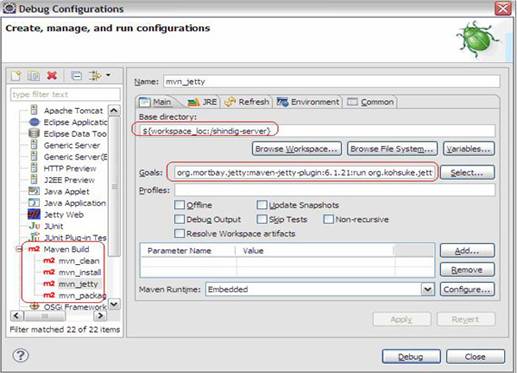Click the Goals input field
Image resolution: width=517 pixels, height=373 pixels.
(x=305, y=172)
